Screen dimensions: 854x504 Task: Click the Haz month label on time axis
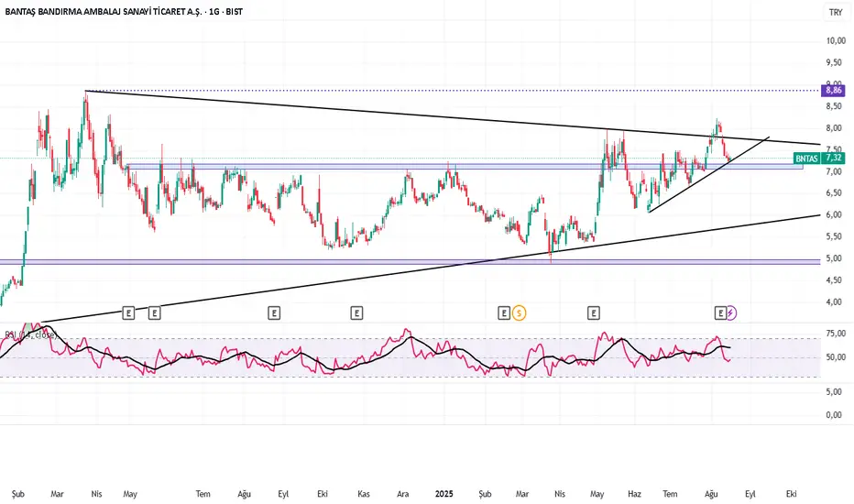click(634, 494)
